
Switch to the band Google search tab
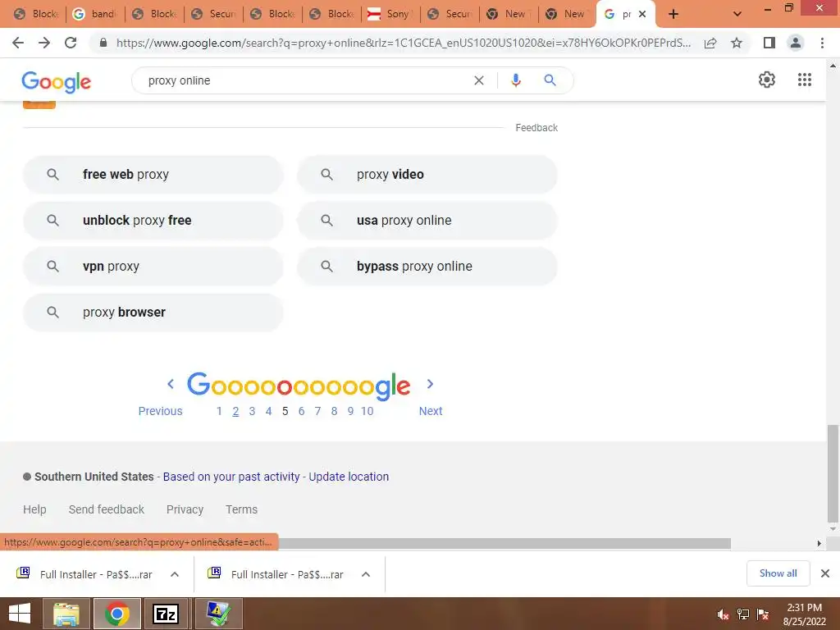[x=94, y=14]
